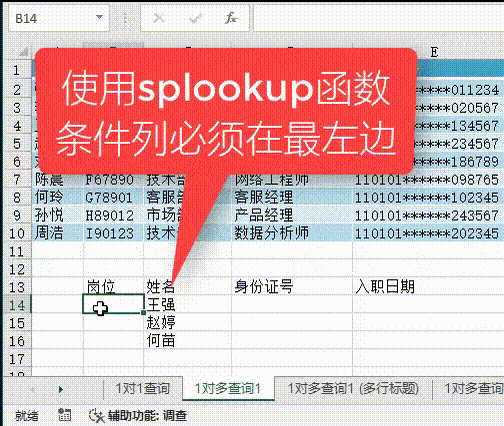Click cell containing 赵婷

(188, 323)
